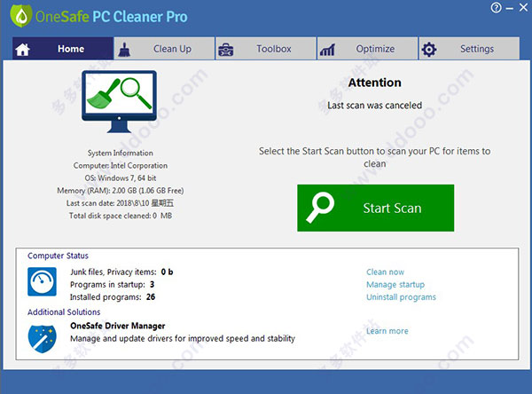Click the 'Select the Start Scan button' instruction text
Screen dimensions: 532x394
374,157
